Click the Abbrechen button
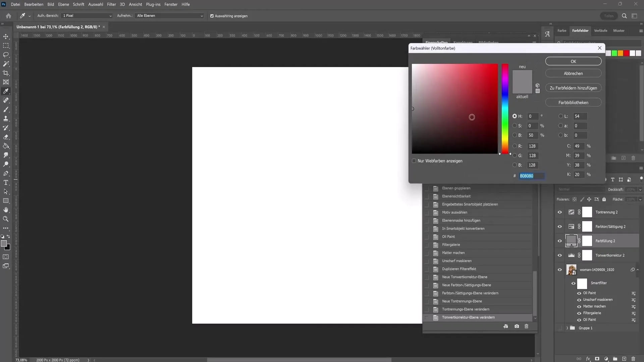Image resolution: width=644 pixels, height=362 pixels. click(x=573, y=73)
